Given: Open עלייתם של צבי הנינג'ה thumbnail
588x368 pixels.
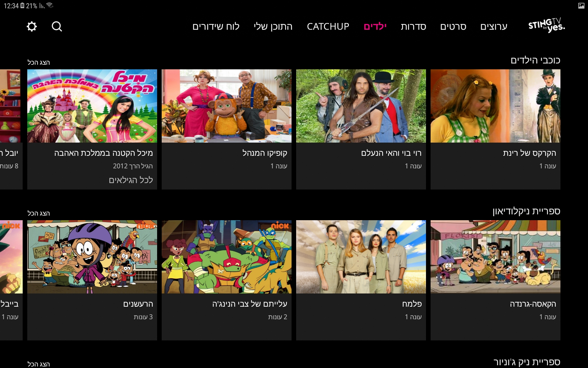Looking at the screenshot, I should click(227, 257).
